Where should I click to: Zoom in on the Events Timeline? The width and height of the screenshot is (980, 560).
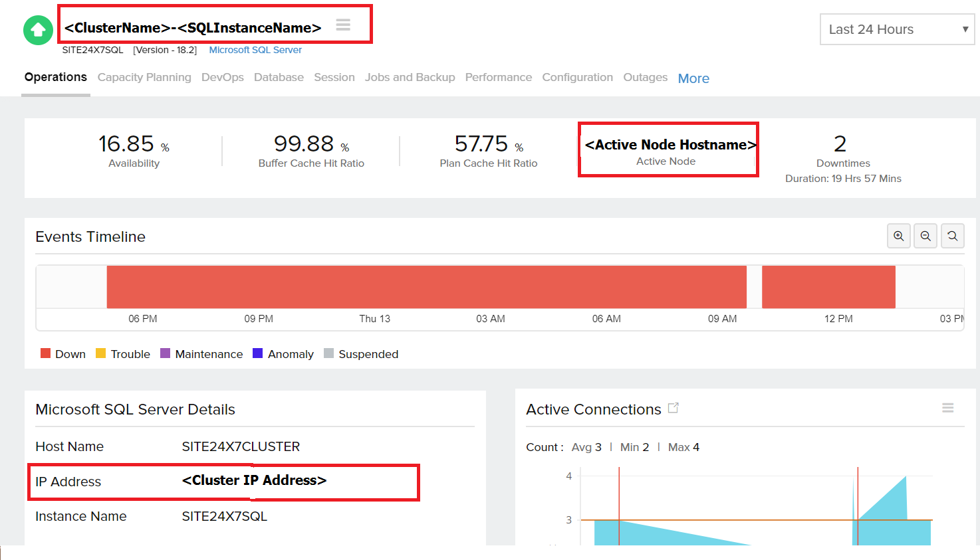pyautogui.click(x=898, y=236)
